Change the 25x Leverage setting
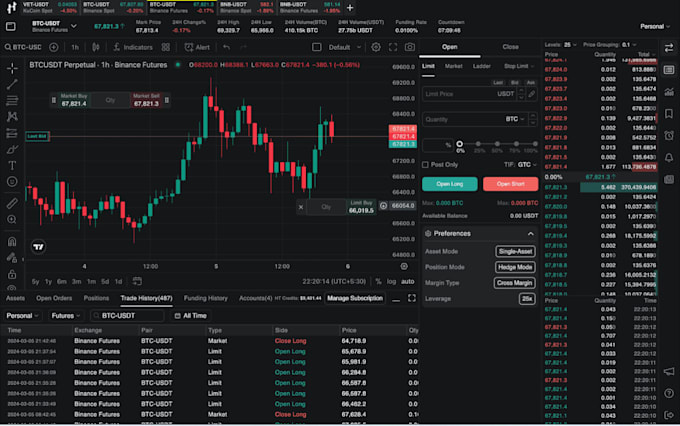The image size is (680, 426). [x=527, y=299]
